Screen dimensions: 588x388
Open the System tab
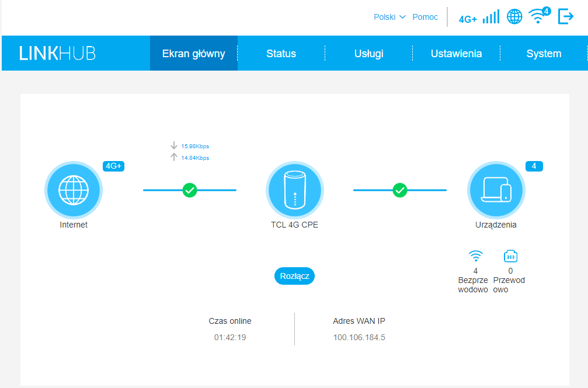[x=544, y=53]
